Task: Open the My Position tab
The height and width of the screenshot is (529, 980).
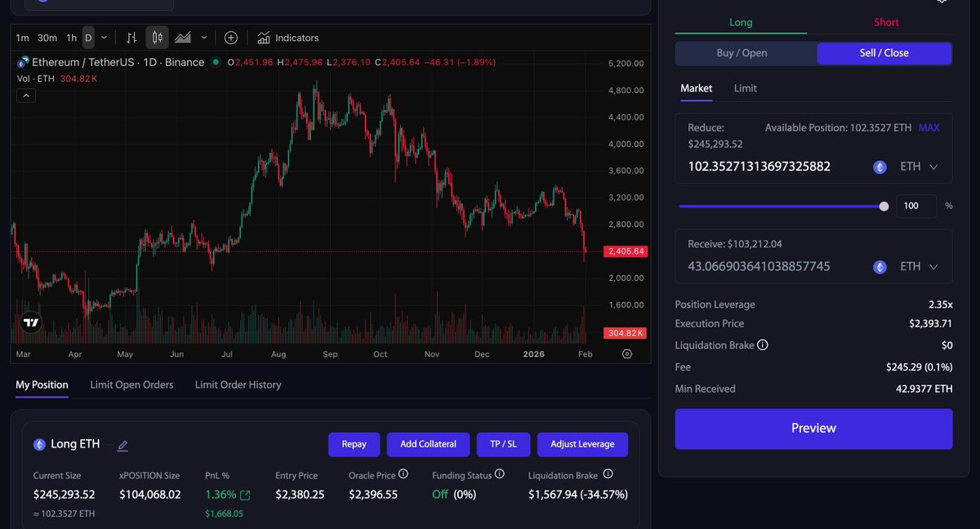Action: [x=42, y=385]
